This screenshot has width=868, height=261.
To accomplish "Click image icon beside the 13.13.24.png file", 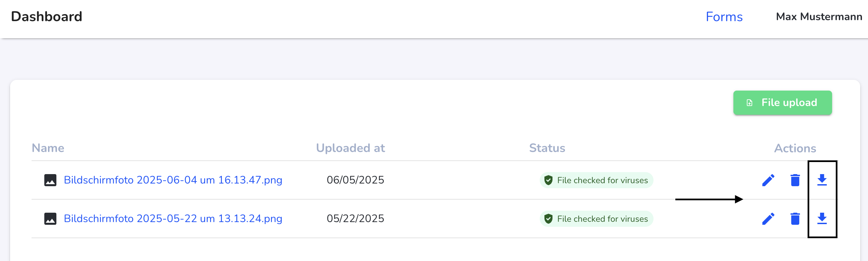I will point(50,219).
